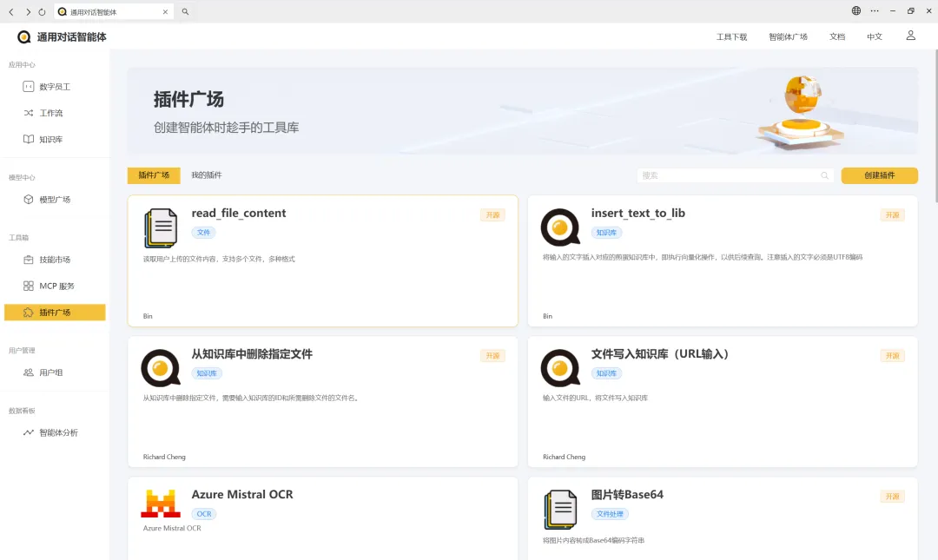The image size is (938, 560).
Task: Click the globe icon in title bar
Action: click(856, 10)
